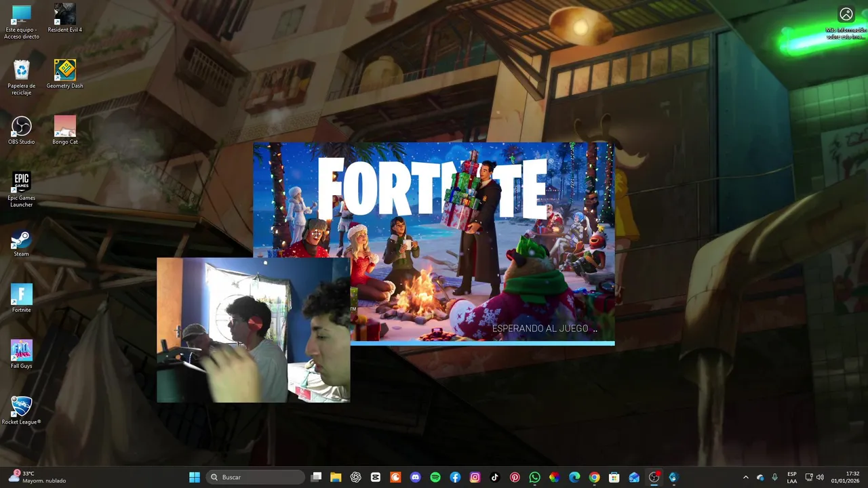
Task: Launch Steam from the desktop
Action: pos(22,243)
